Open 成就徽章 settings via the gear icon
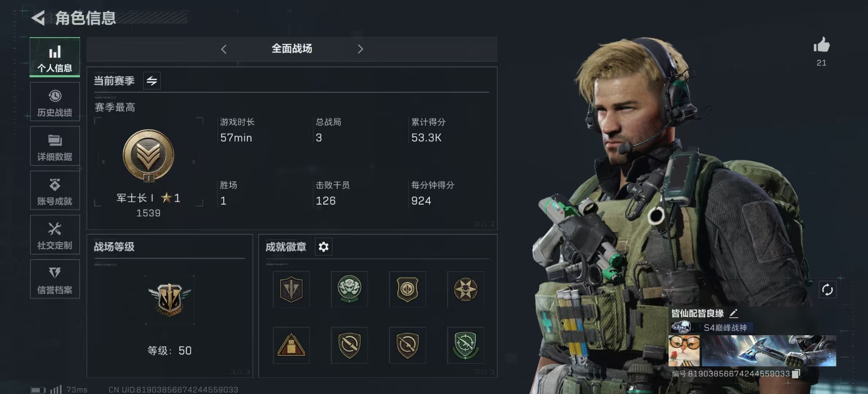The image size is (868, 394). pyautogui.click(x=324, y=247)
